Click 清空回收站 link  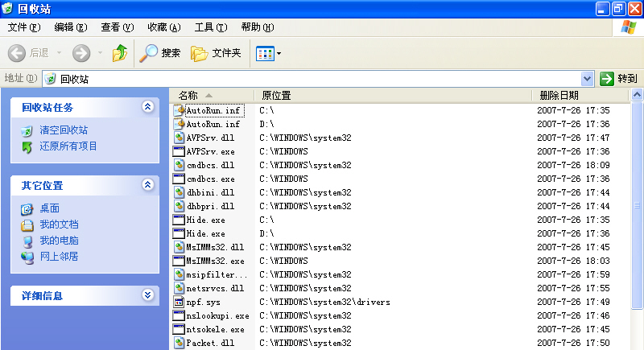click(x=64, y=130)
